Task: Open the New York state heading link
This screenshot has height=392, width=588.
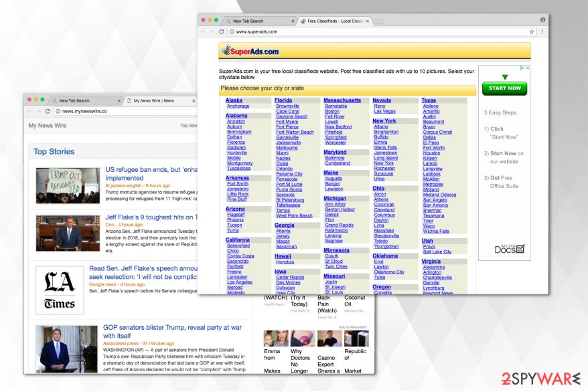Action: 384,121
